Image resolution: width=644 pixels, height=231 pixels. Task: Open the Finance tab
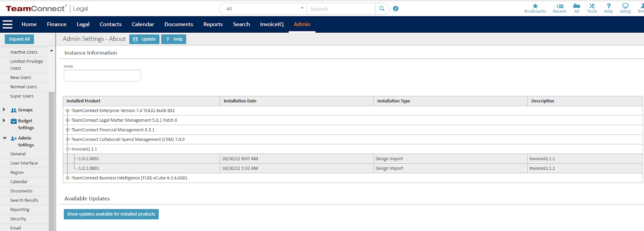(x=56, y=25)
